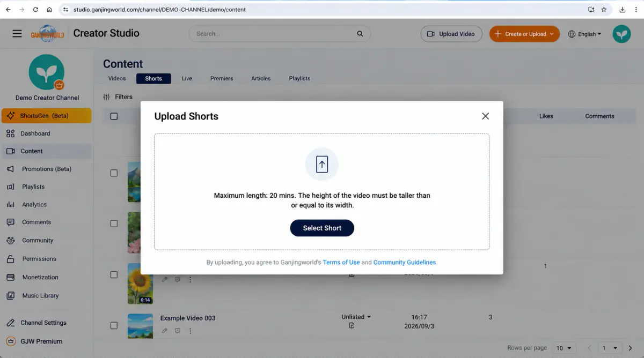Check the box for Example Video 003
The width and height of the screenshot is (644, 358).
pos(114,325)
